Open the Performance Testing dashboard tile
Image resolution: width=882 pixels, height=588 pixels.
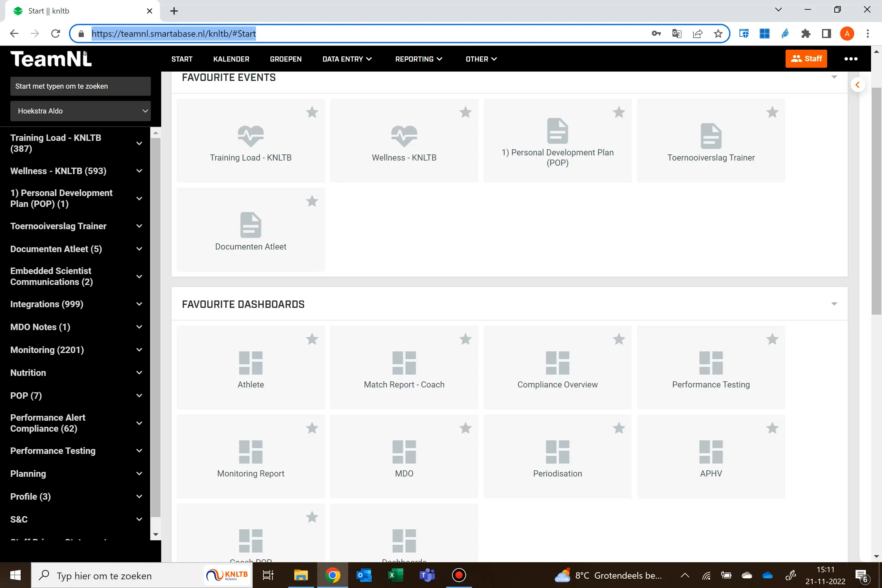click(x=710, y=367)
